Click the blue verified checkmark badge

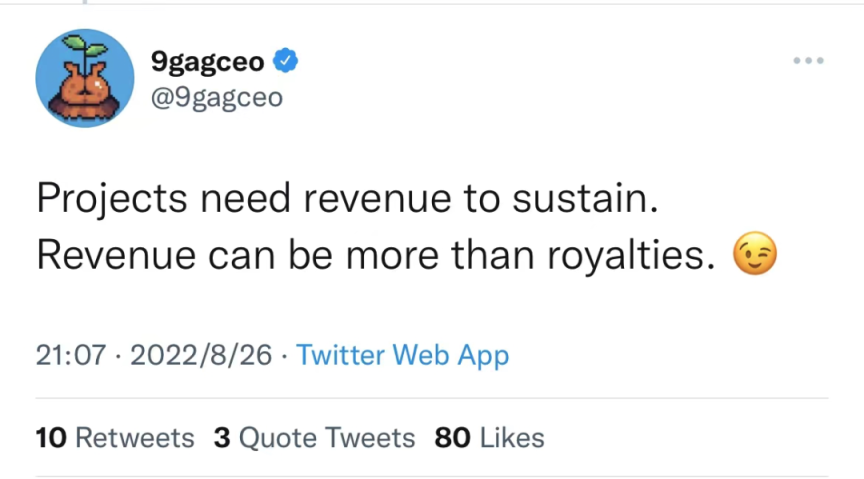coord(285,61)
